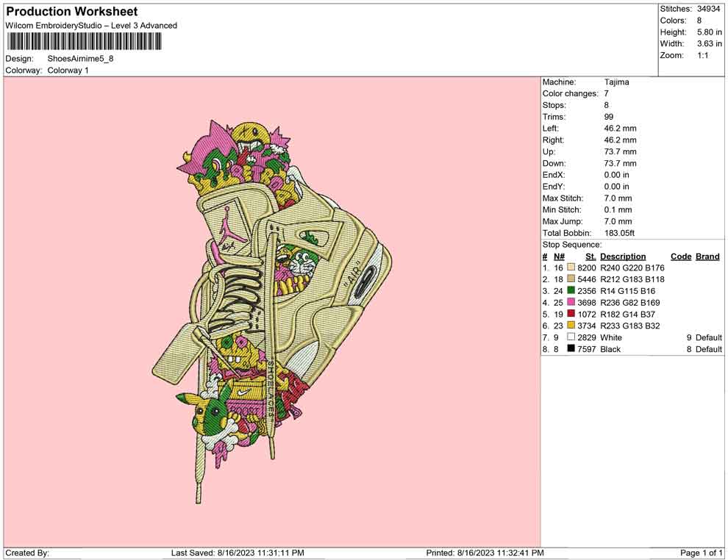
Task: Click the beige R240 G220 B176 color swatch
Action: 571,268
